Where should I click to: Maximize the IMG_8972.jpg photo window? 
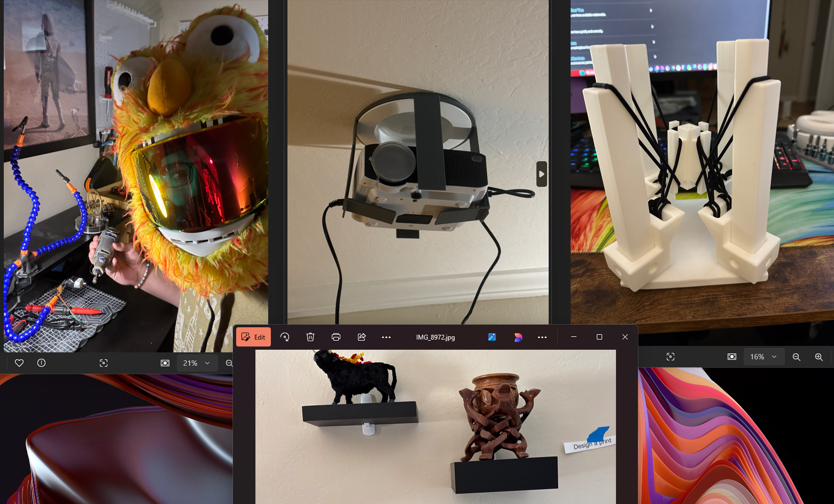tap(599, 337)
